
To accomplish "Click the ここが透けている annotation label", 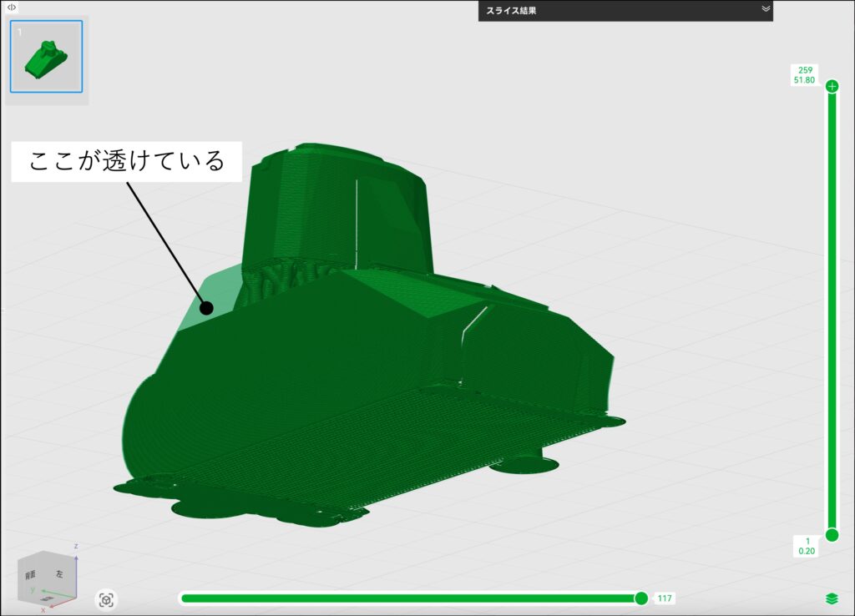I will 127,160.
